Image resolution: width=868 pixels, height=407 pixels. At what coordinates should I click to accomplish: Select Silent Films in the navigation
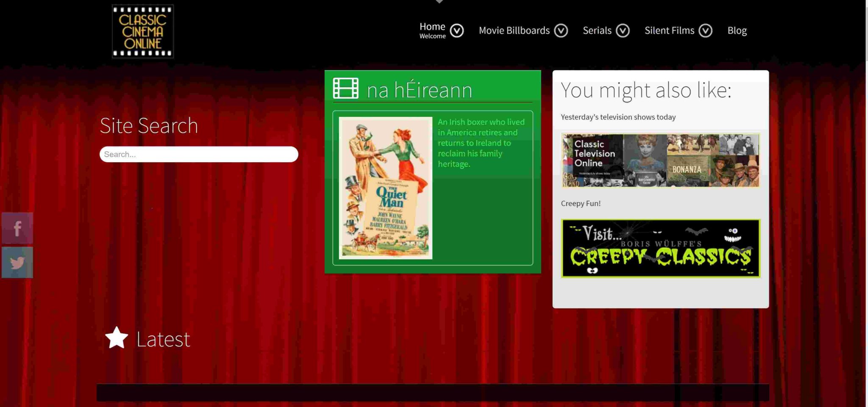[x=669, y=30]
